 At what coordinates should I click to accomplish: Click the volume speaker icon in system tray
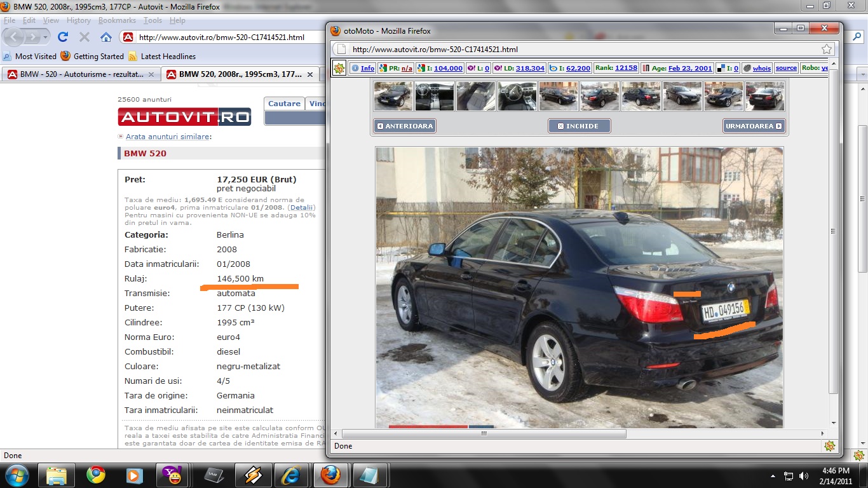[x=804, y=475]
